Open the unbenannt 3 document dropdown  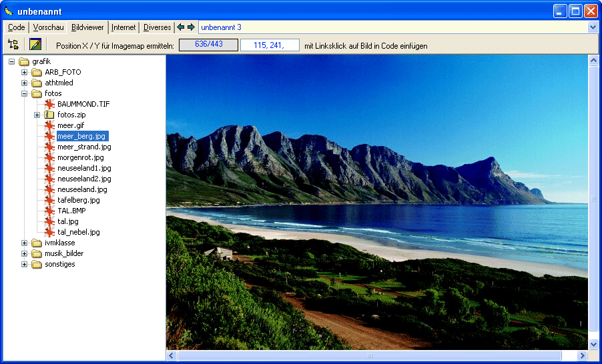pos(592,27)
